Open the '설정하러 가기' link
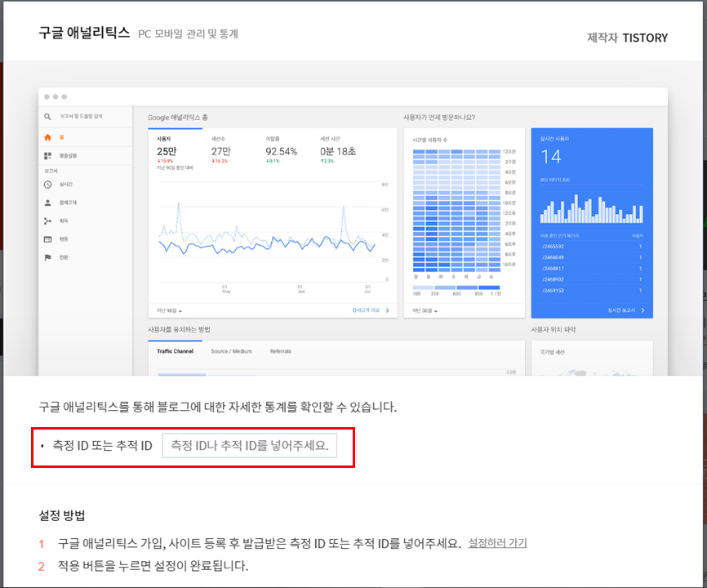This screenshot has width=707, height=588. pyautogui.click(x=497, y=543)
